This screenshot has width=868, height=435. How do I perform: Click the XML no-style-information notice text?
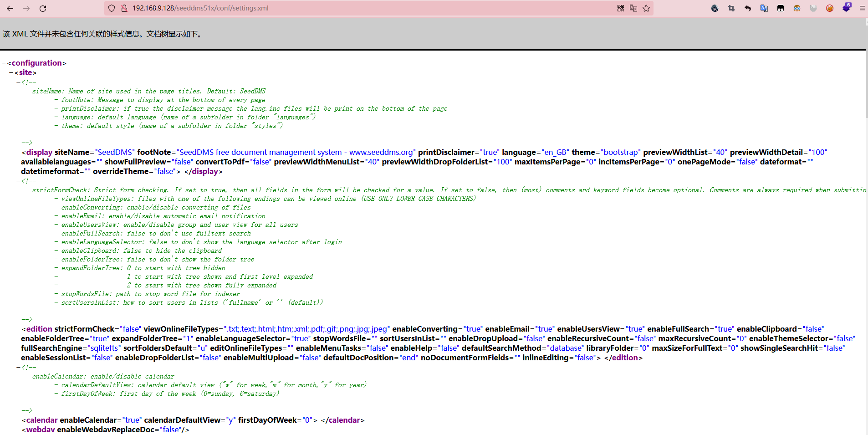coord(102,34)
